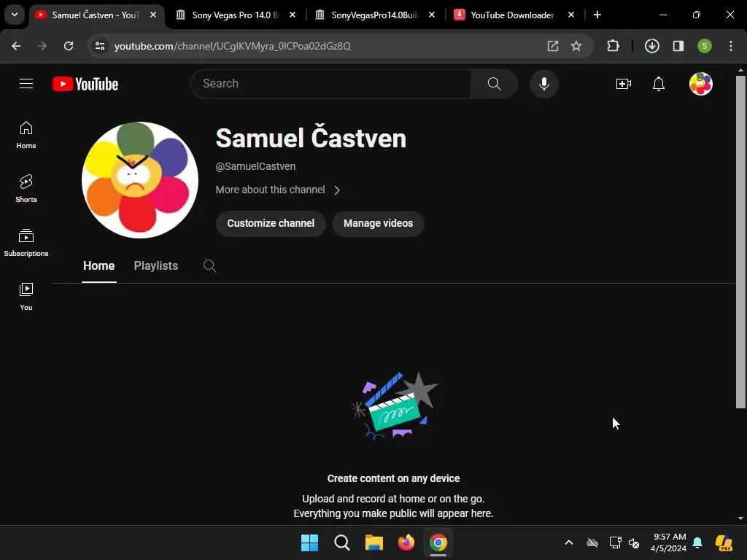The image size is (747, 560).
Task: Expand More about this channel chevron
Action: [337, 190]
